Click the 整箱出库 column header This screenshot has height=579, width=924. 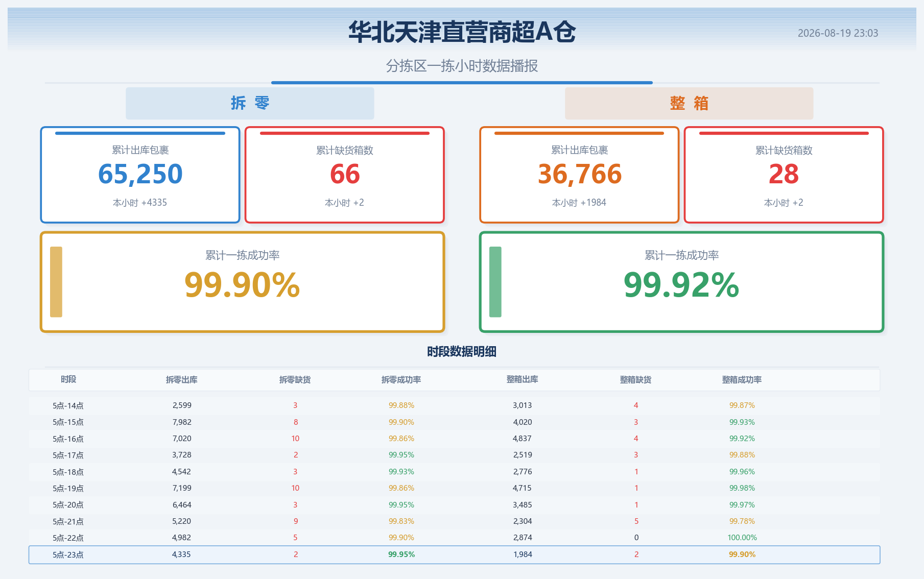[x=523, y=379]
